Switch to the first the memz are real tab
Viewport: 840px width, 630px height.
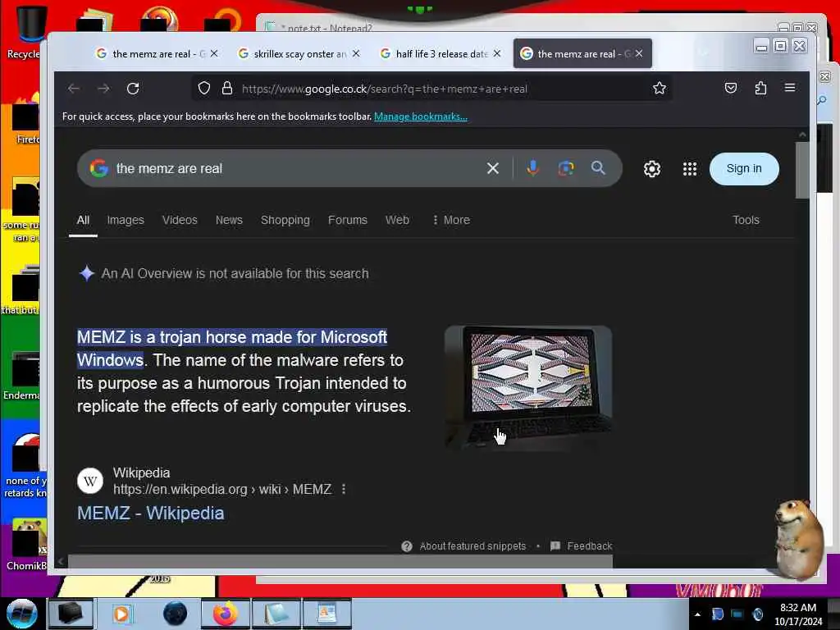pos(157,53)
